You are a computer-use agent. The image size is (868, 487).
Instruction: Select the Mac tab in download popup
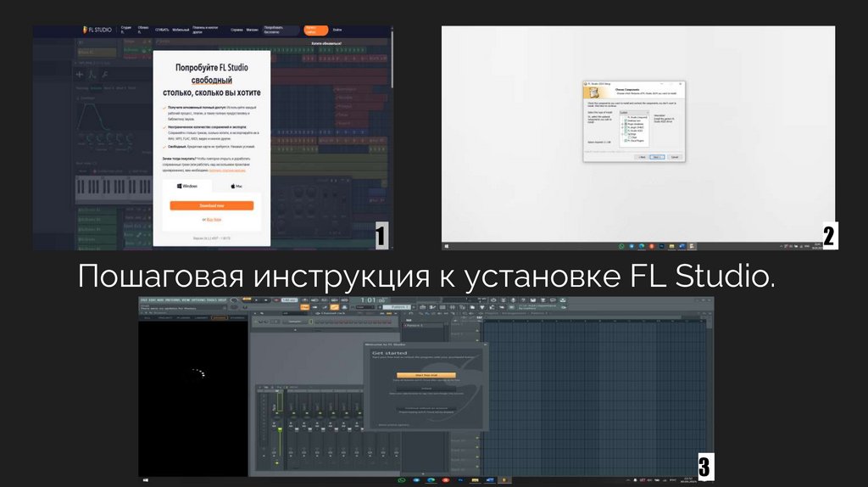[236, 186]
